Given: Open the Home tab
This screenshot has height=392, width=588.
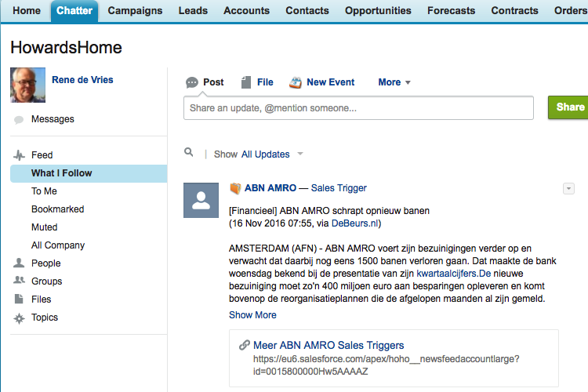Looking at the screenshot, I should click(27, 10).
